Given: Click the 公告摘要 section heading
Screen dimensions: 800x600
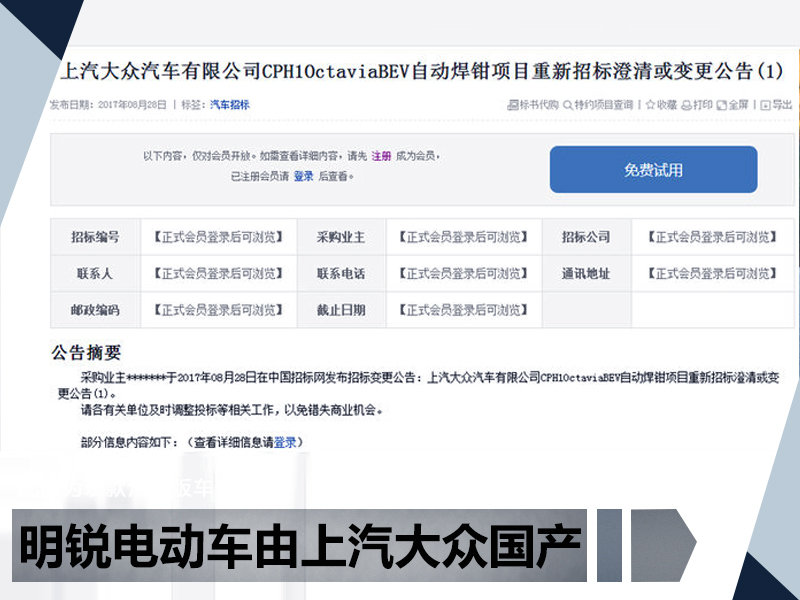Looking at the screenshot, I should coord(86,353).
